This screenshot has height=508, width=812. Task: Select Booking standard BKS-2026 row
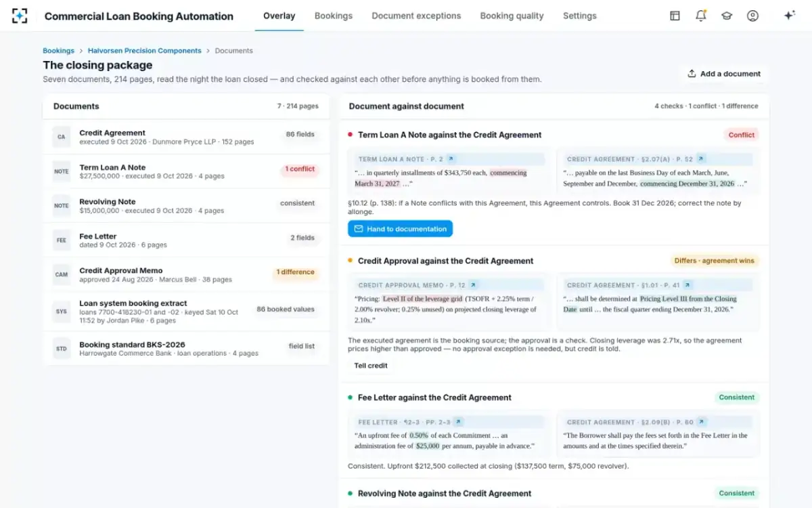click(186, 350)
